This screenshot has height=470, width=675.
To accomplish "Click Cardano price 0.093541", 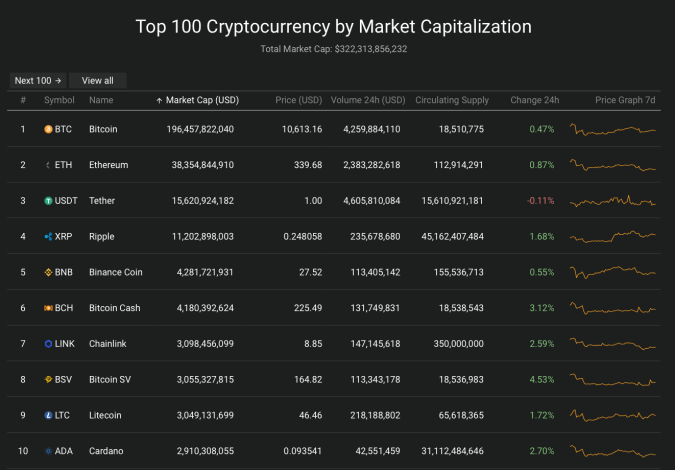I will click(303, 451).
